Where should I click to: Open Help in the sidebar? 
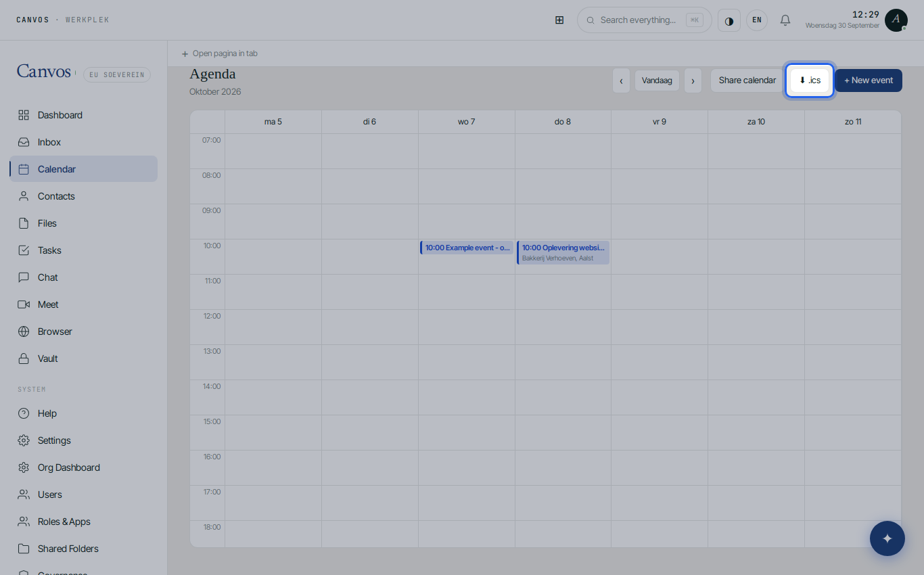[84, 413]
